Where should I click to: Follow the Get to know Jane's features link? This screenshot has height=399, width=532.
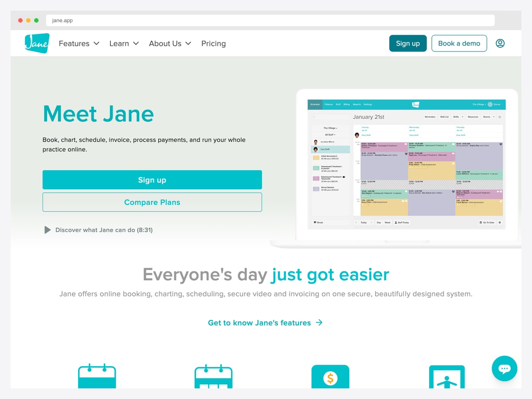[x=265, y=323]
